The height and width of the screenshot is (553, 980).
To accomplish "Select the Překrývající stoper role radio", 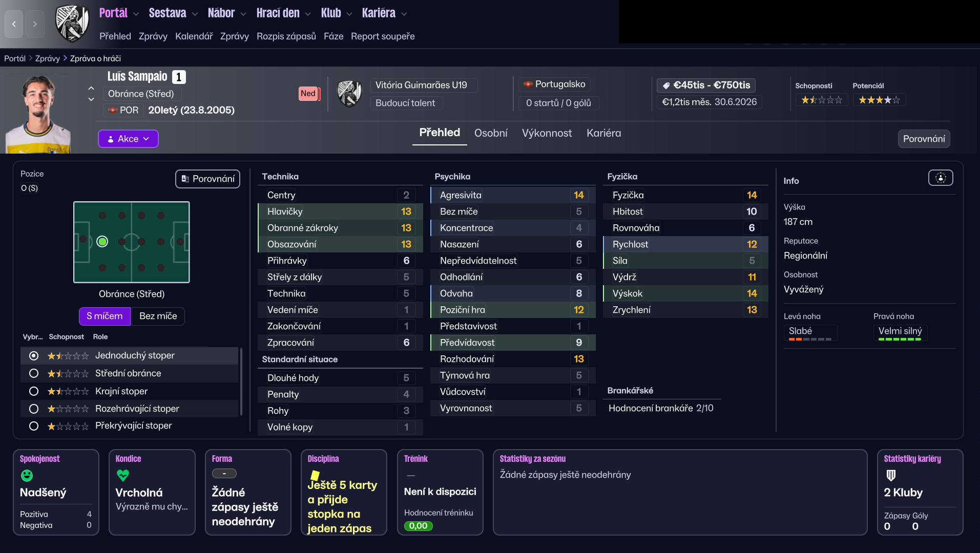I will (34, 426).
